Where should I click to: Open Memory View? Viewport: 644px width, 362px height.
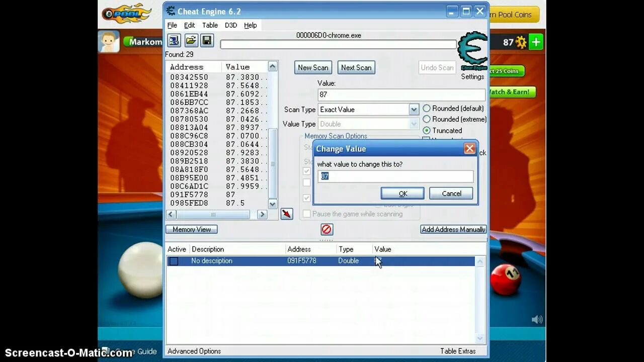click(192, 229)
